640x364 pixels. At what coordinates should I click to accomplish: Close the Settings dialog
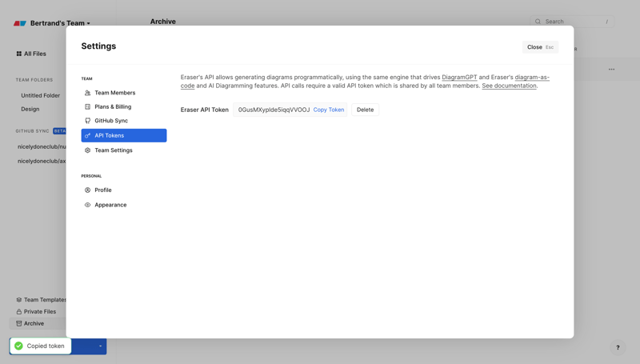pos(540,47)
